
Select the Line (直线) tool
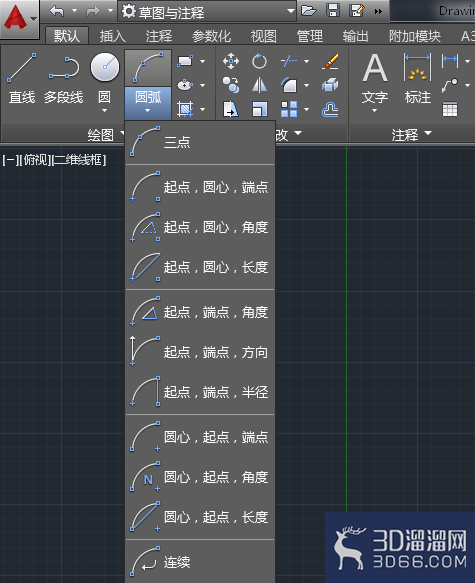coord(22,78)
